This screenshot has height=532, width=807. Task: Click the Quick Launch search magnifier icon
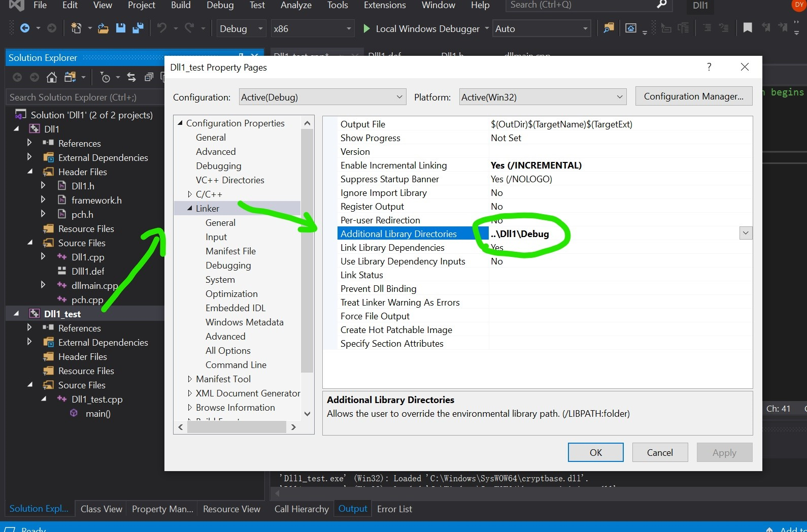pos(661,5)
